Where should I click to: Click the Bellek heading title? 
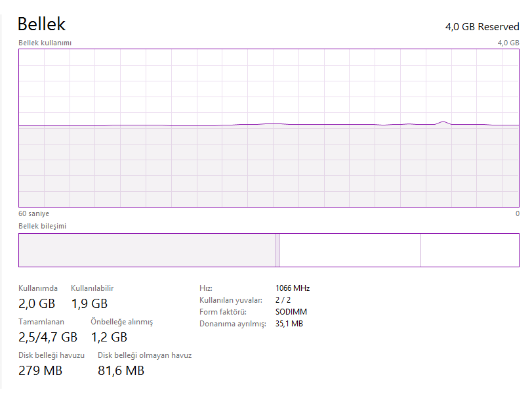pos(41,24)
